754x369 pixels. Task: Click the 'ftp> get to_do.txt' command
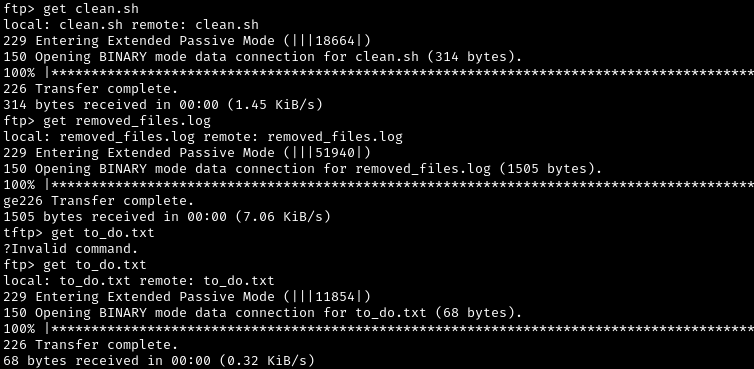(x=75, y=265)
